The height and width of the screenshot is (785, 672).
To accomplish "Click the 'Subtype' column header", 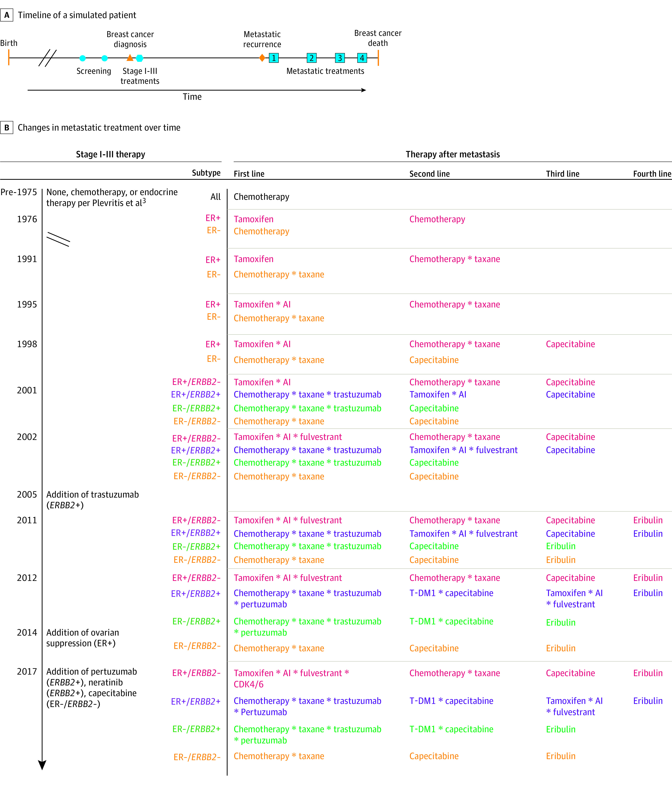I will click(206, 173).
